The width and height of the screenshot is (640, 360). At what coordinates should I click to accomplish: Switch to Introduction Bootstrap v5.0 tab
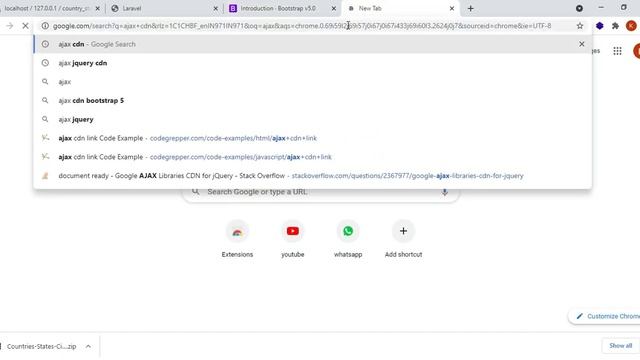pos(282,8)
